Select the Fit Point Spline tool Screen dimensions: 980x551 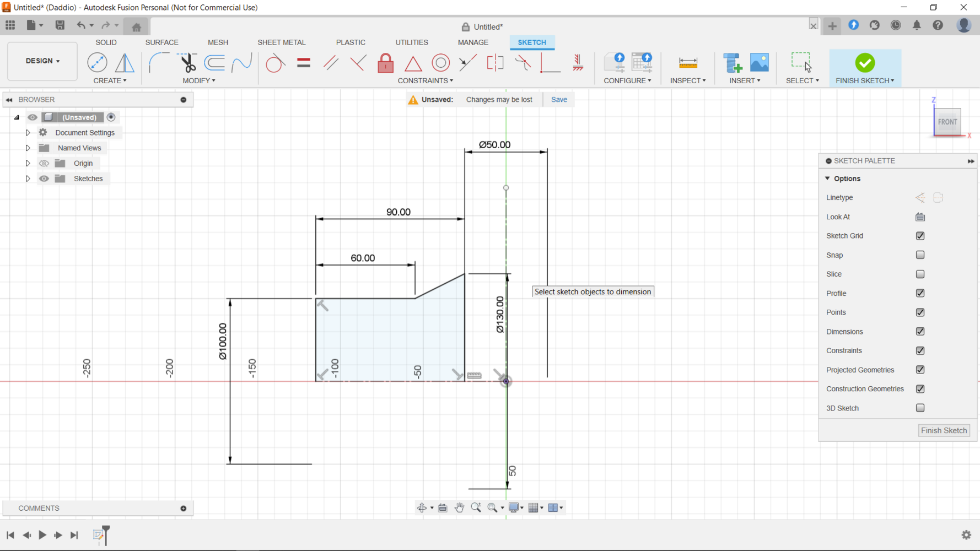(241, 62)
